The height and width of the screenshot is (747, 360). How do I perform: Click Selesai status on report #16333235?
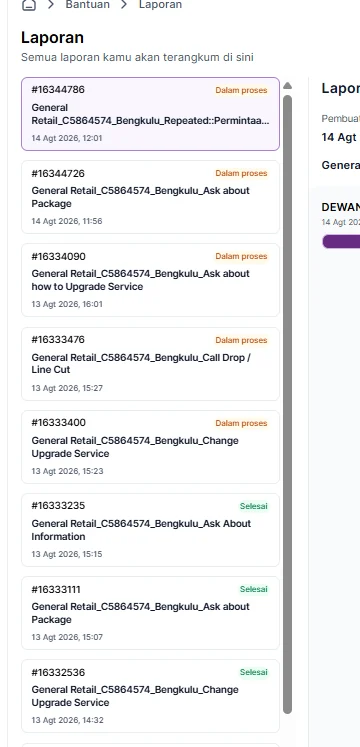[x=253, y=506]
